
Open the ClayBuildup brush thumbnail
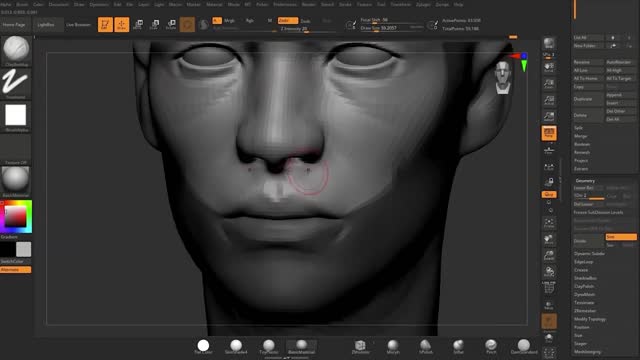(x=16, y=51)
